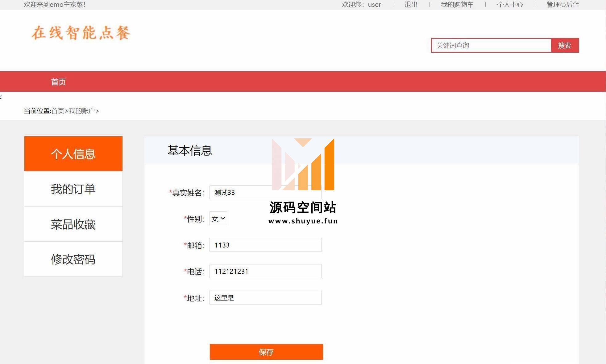The height and width of the screenshot is (364, 606).
Task: Click the 搜索 search button
Action: coord(565,45)
